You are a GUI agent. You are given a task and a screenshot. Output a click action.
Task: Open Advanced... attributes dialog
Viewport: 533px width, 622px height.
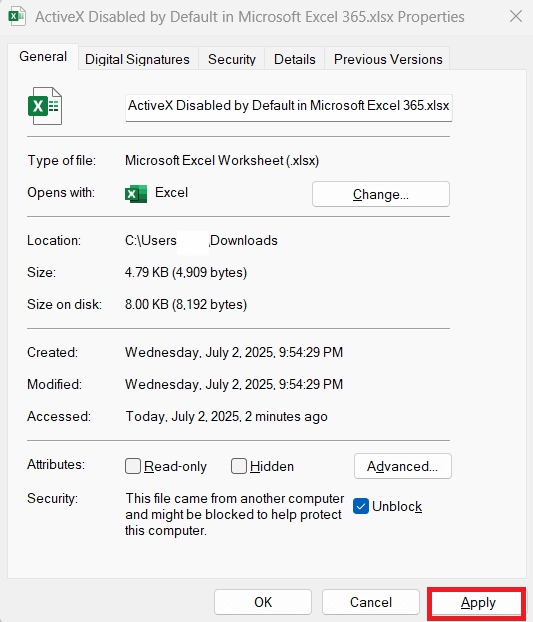(x=403, y=466)
